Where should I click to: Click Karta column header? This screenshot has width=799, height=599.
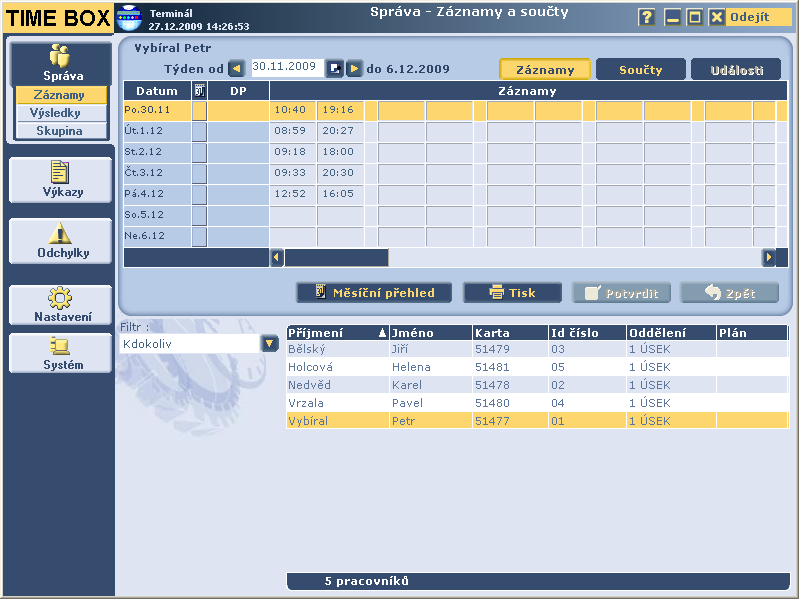coord(511,333)
